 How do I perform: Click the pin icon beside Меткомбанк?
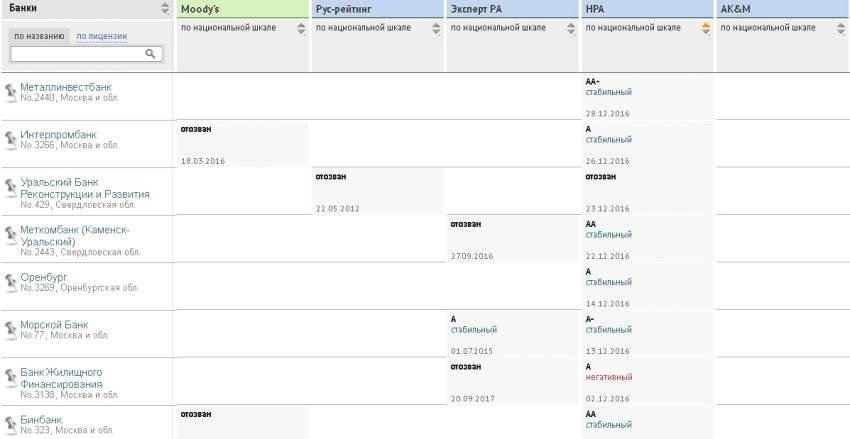pyautogui.click(x=11, y=234)
